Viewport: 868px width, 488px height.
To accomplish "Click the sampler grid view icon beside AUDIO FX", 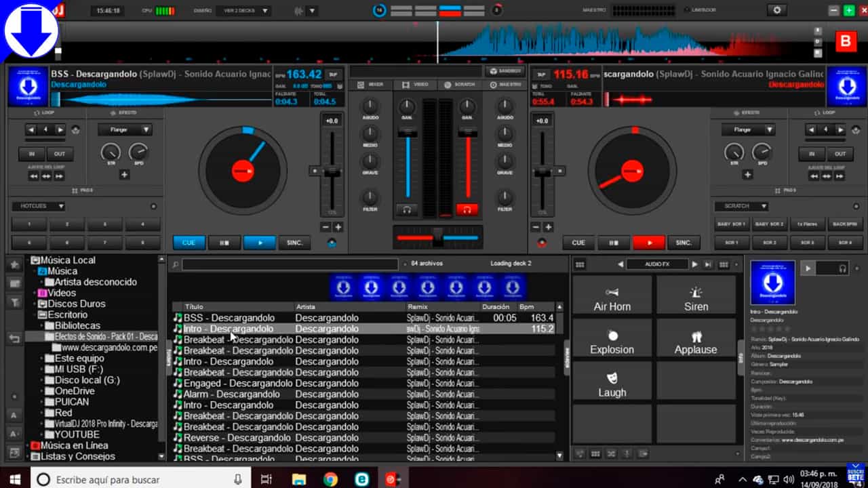I will [580, 264].
